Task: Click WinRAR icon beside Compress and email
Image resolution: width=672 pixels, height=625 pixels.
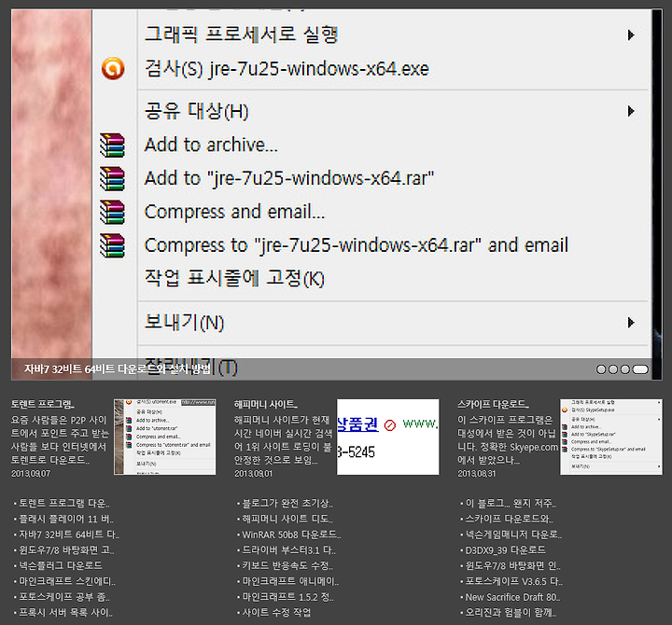Action: (x=112, y=212)
